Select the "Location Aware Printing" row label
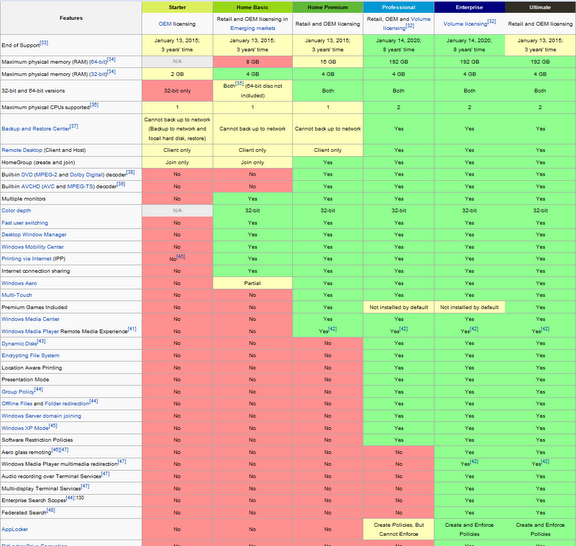 32,367
